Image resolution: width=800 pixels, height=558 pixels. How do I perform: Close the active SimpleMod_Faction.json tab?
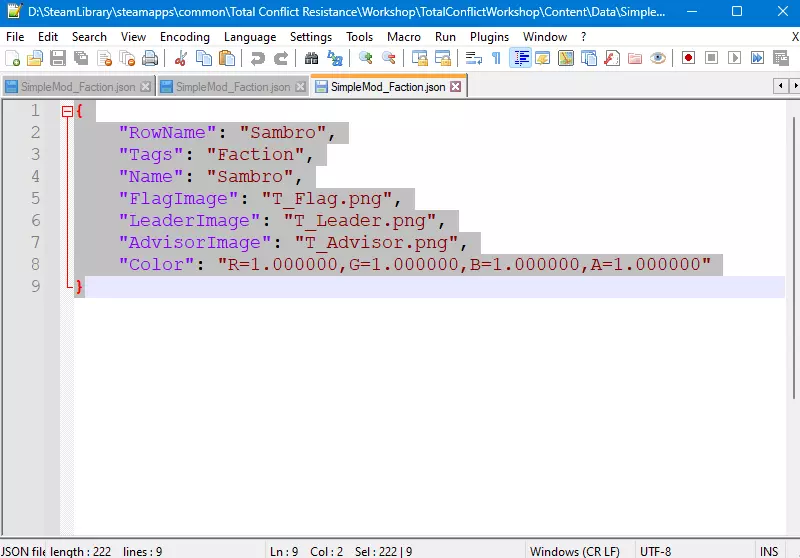click(x=456, y=87)
